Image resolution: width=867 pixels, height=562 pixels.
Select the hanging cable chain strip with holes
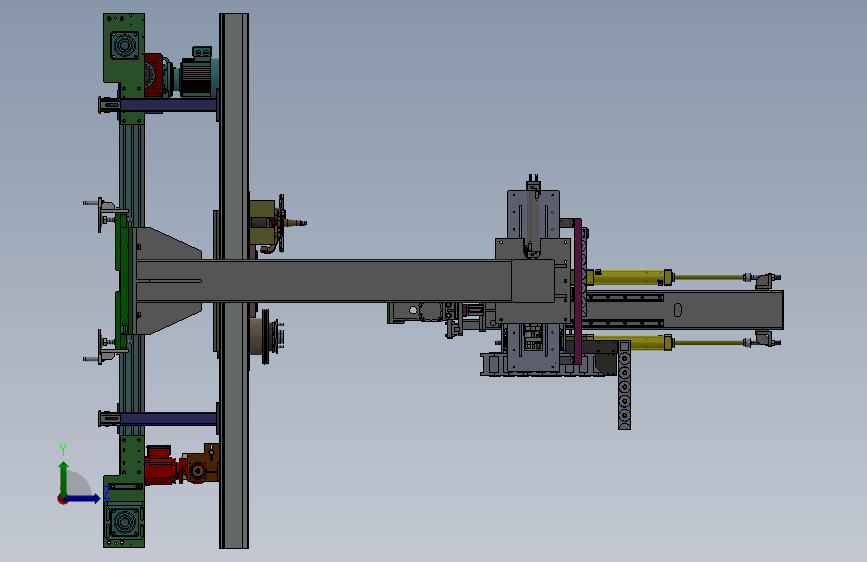tap(624, 386)
